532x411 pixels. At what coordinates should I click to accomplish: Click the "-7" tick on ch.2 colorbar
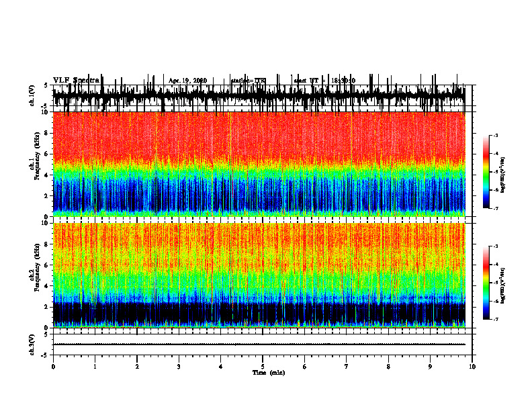[x=496, y=320]
